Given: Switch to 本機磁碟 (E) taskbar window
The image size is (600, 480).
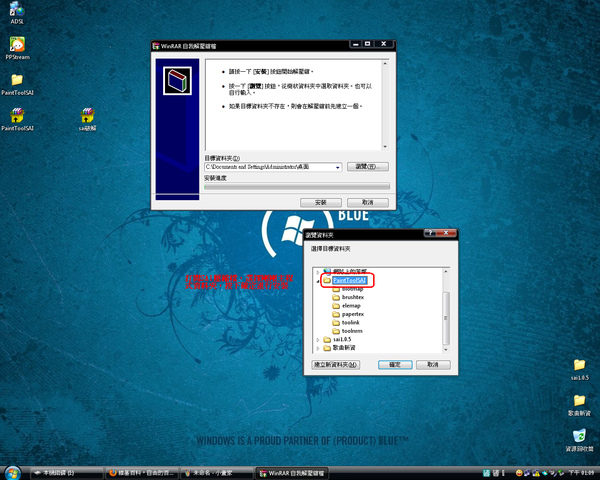Looking at the screenshot, I should coord(66,473).
